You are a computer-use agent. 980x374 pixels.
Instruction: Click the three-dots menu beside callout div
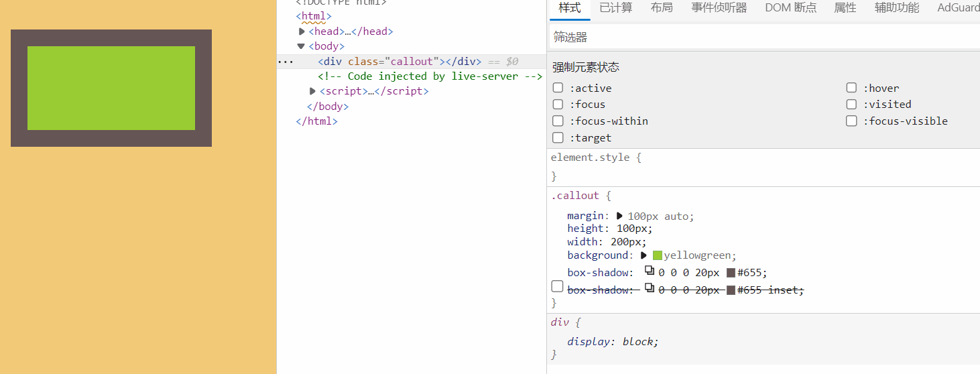(x=286, y=62)
